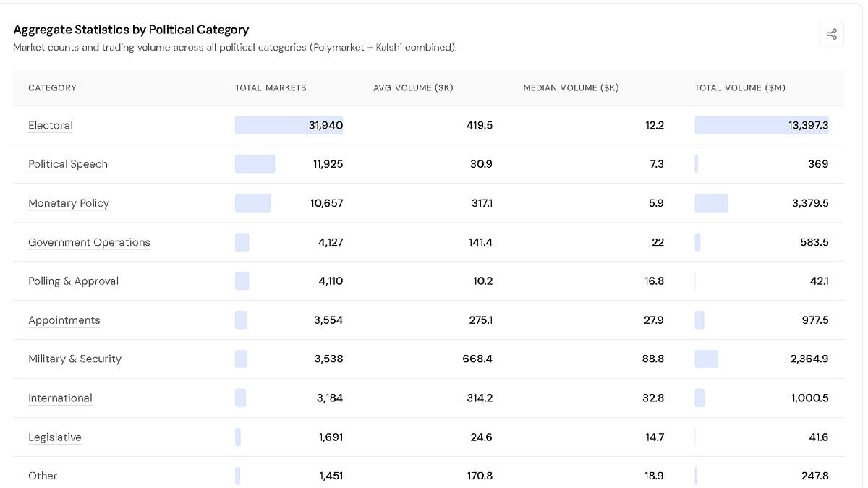
Task: Select the 317.1 average volume cell
Action: tap(482, 203)
